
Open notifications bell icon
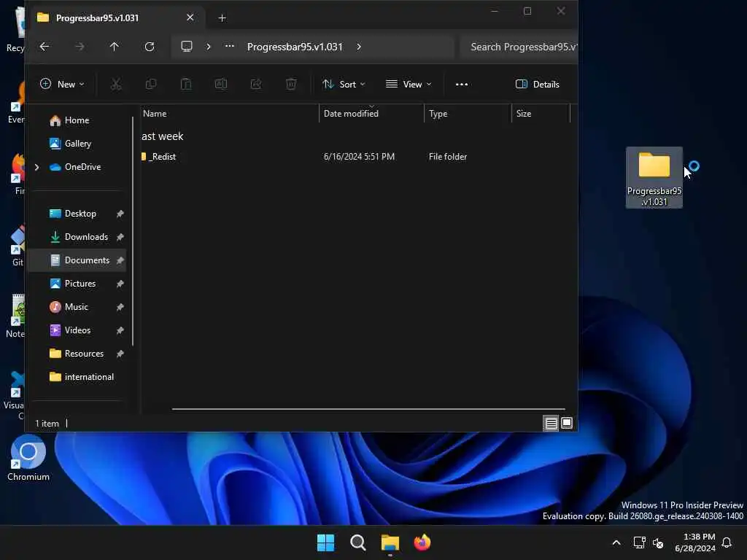click(x=727, y=542)
